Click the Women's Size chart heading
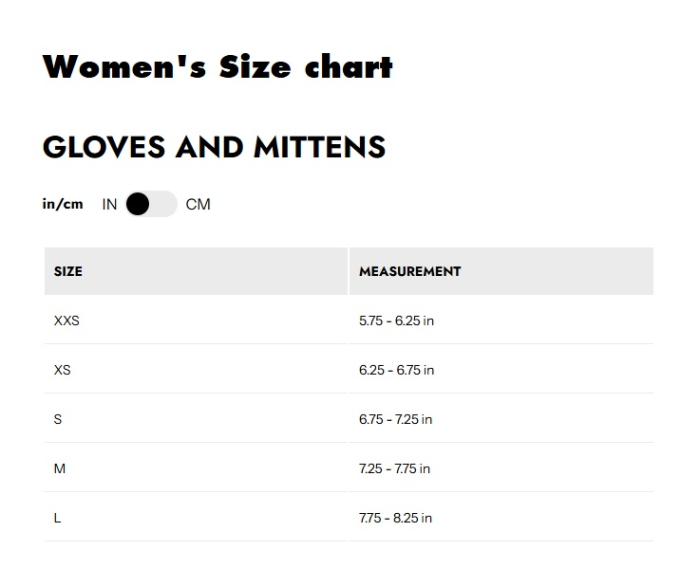This screenshot has width=700, height=568. 217,67
